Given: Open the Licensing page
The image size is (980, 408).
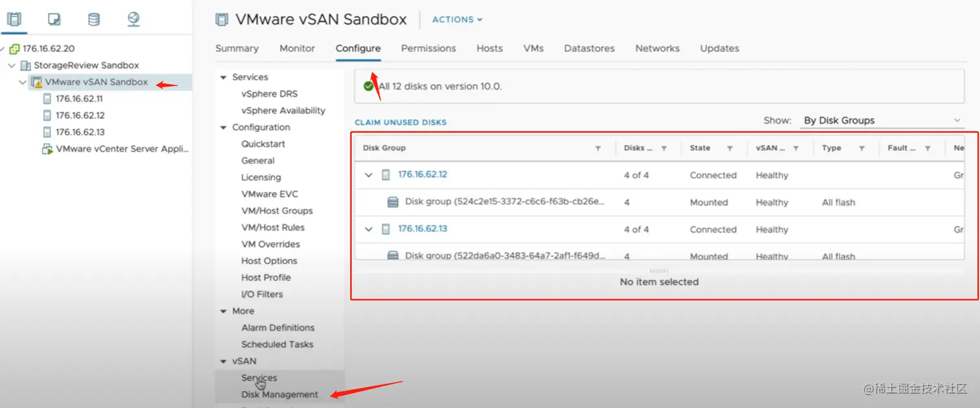Looking at the screenshot, I should coord(261,177).
